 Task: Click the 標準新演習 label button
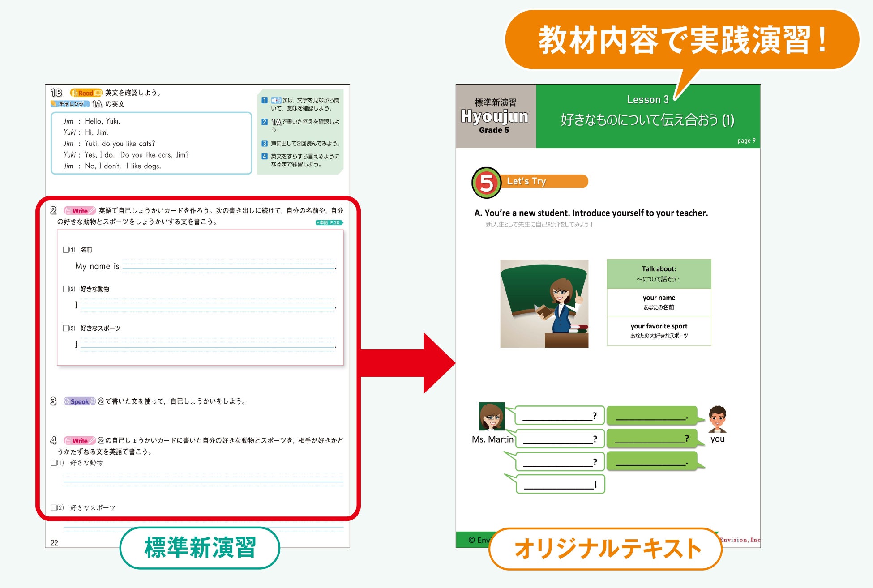[x=200, y=548]
